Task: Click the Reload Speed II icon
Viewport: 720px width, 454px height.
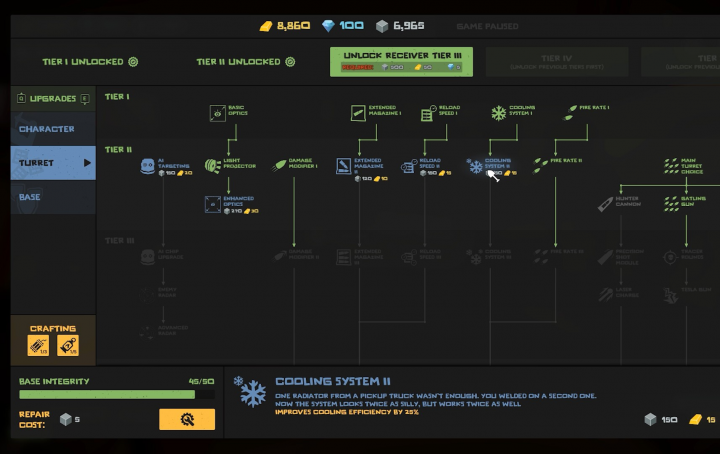Action: pyautogui.click(x=409, y=165)
